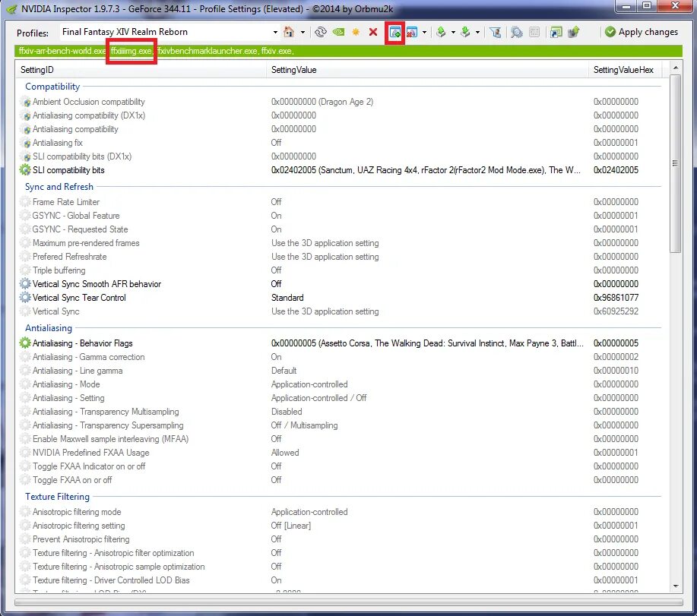Screen dimensions: 697x616
Task: Click 'Application-controlled / Off' value of Antialiasing - Setting
Action: 318,398
